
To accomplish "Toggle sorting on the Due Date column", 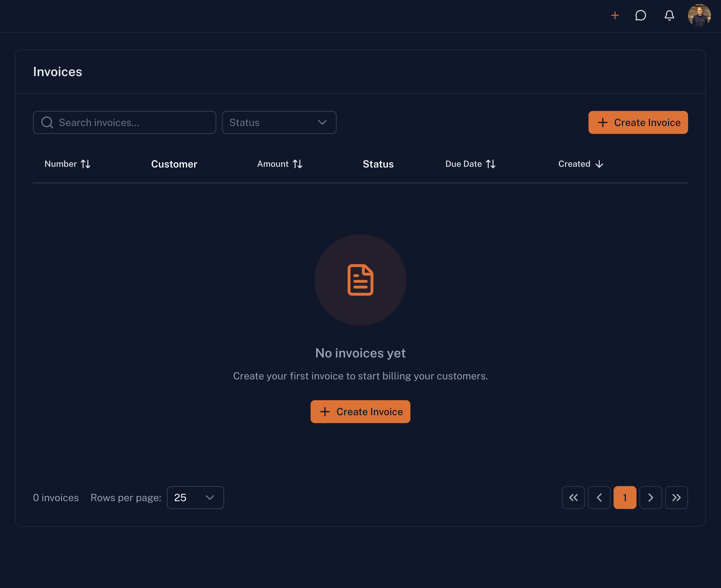I will (491, 164).
